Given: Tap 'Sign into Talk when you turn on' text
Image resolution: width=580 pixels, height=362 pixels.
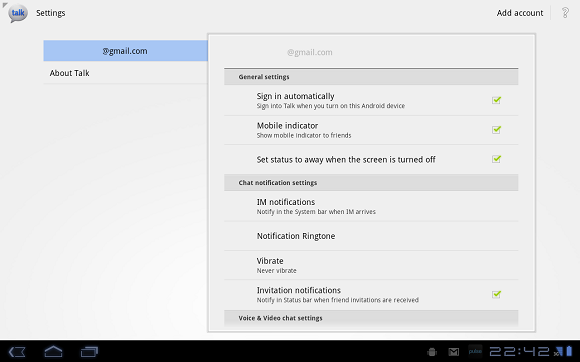Looking at the screenshot, I should point(331,106).
